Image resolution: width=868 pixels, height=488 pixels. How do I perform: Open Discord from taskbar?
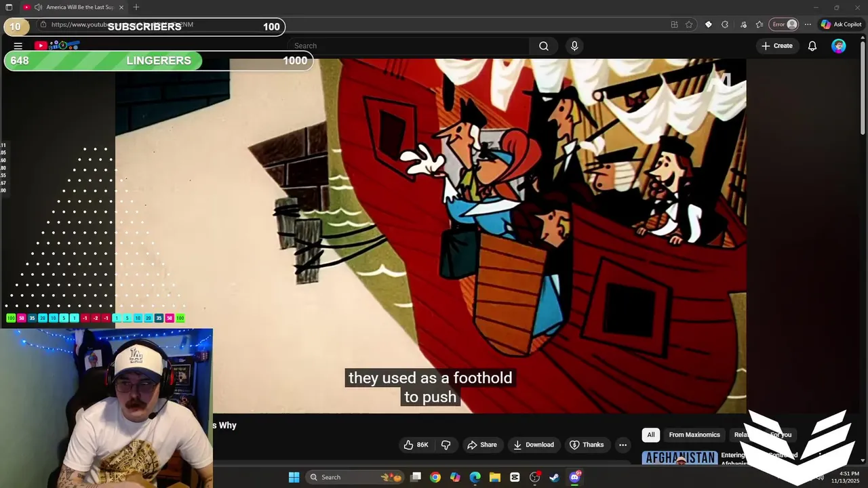(x=575, y=477)
